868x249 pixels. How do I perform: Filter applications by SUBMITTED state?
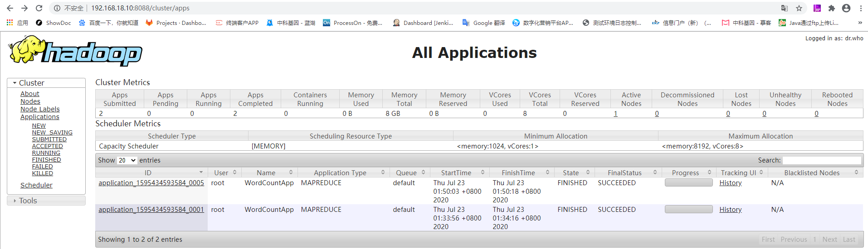pos(49,139)
